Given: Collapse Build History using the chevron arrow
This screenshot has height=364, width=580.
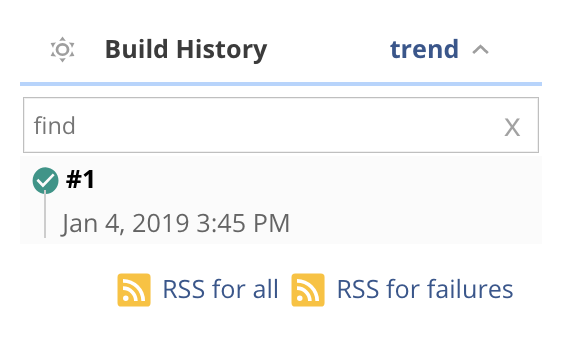Looking at the screenshot, I should pyautogui.click(x=480, y=50).
